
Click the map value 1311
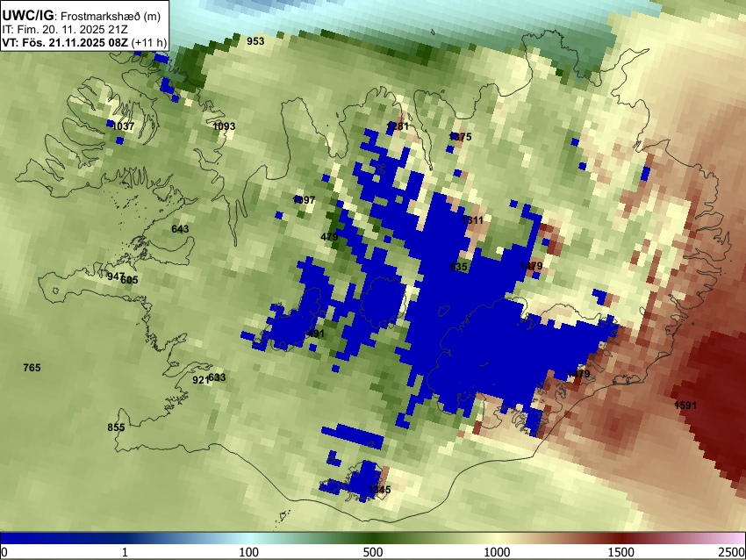click(472, 220)
